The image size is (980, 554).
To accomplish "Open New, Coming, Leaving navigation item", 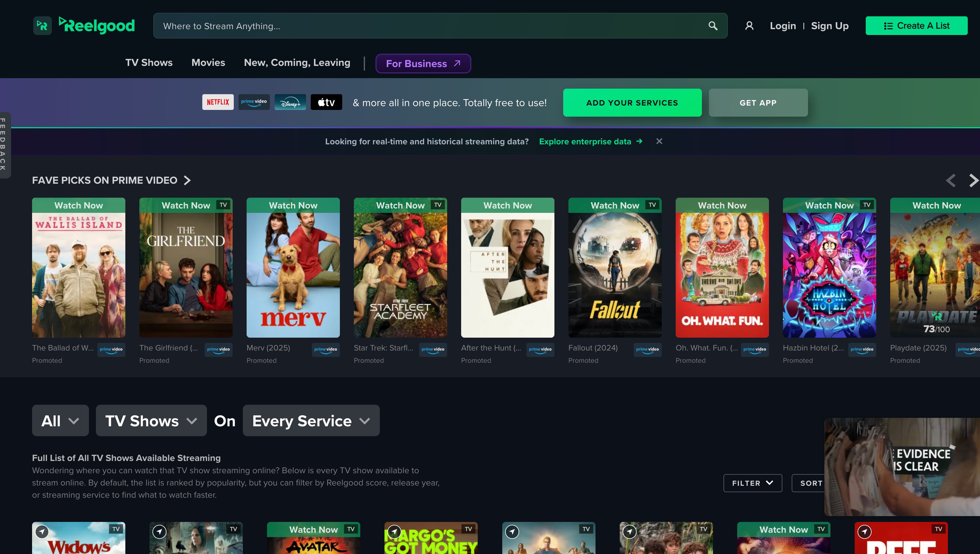I will tap(297, 62).
